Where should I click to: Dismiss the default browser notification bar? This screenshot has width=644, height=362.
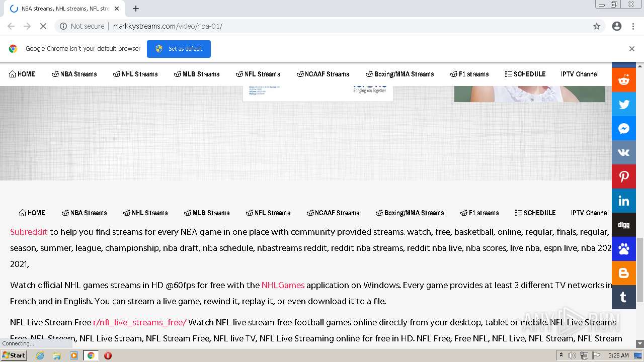coord(632,49)
